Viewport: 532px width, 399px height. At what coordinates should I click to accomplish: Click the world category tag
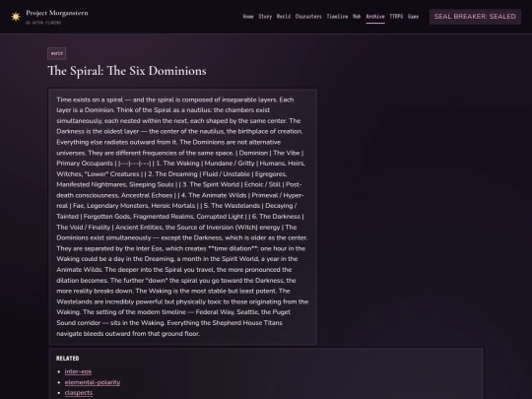57,53
